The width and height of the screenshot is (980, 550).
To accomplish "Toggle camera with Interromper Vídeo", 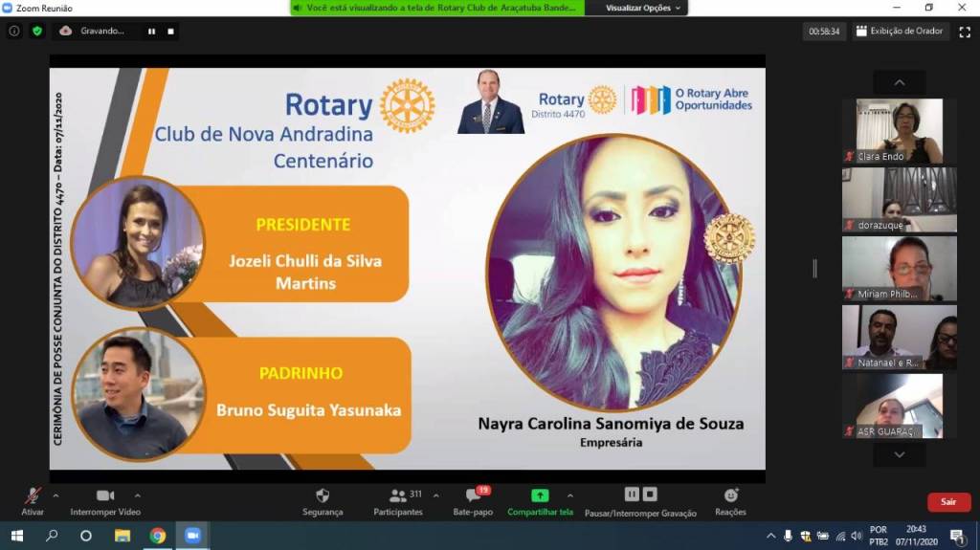I will pyautogui.click(x=105, y=495).
